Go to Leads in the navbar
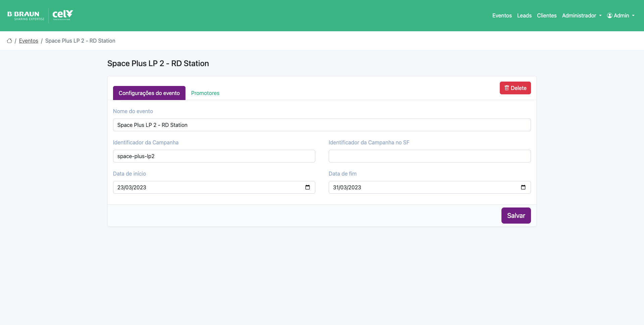Image resolution: width=644 pixels, height=325 pixels. point(524,15)
